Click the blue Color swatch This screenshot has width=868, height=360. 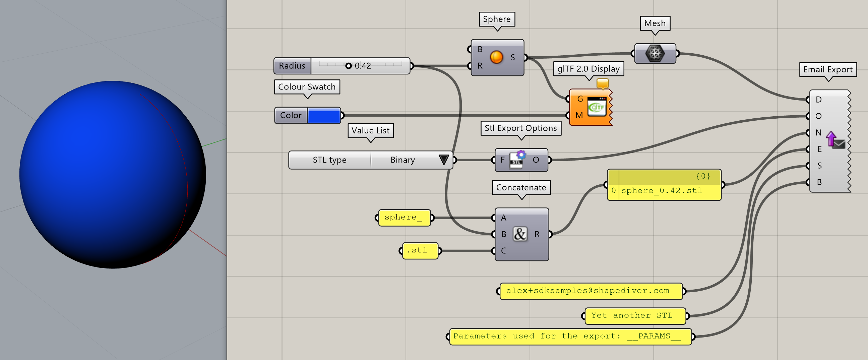pyautogui.click(x=323, y=116)
